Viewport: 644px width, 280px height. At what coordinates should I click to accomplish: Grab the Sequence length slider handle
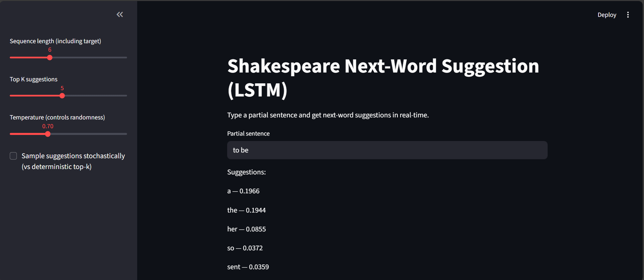point(50,57)
